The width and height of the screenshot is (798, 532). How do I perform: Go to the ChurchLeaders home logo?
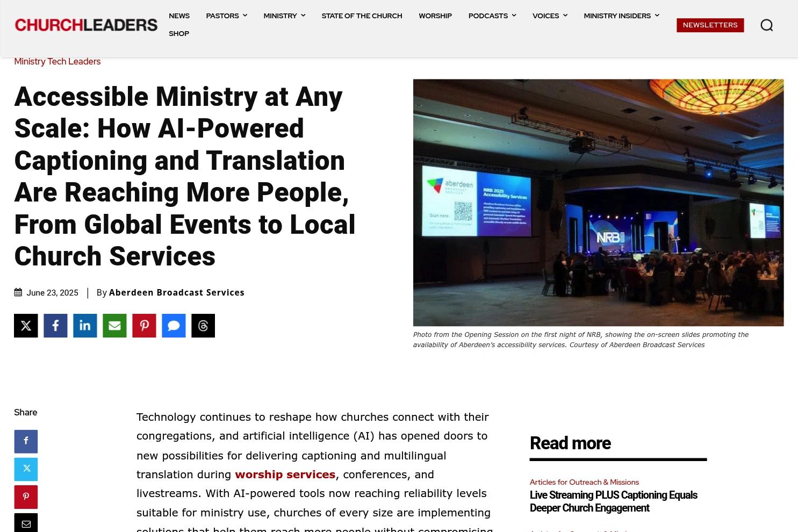86,25
